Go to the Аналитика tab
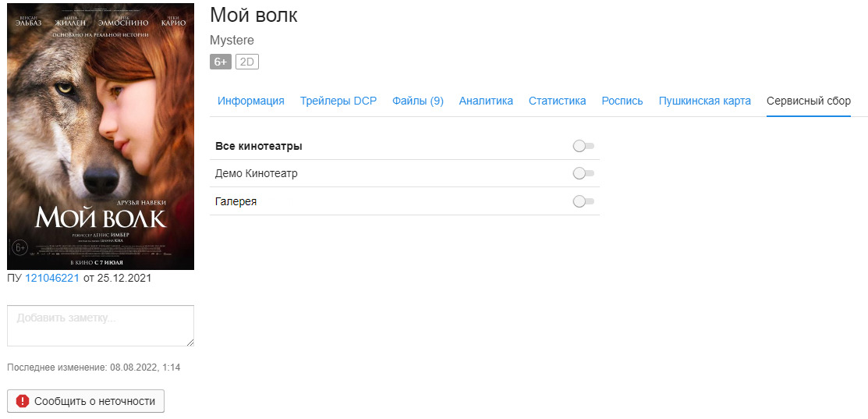Viewport: 868px width, 419px height. click(x=486, y=101)
